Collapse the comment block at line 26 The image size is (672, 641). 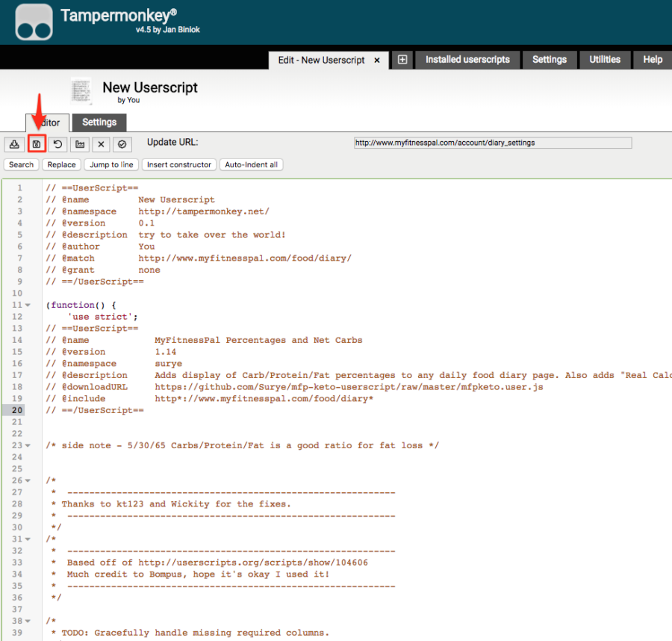[x=28, y=481]
